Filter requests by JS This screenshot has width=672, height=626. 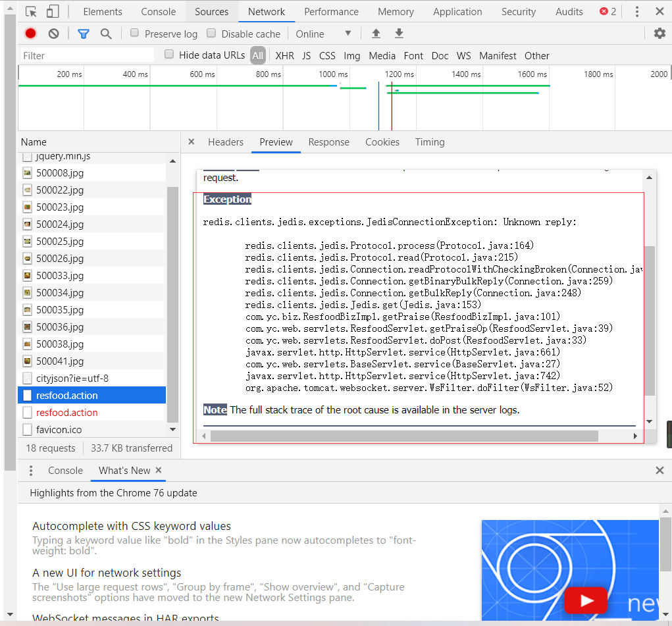point(307,56)
